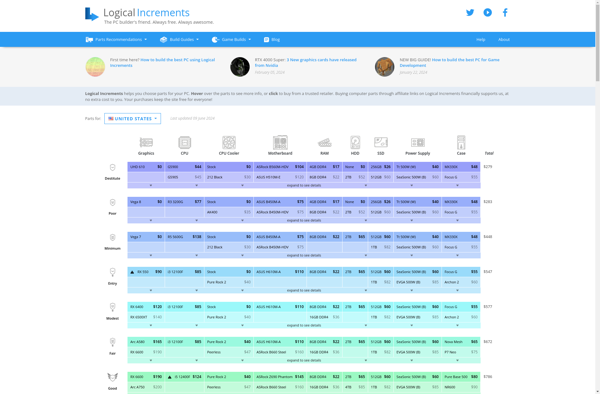600x394 pixels.
Task: Open the 'best PC for Game Development' link
Action: coord(450,62)
